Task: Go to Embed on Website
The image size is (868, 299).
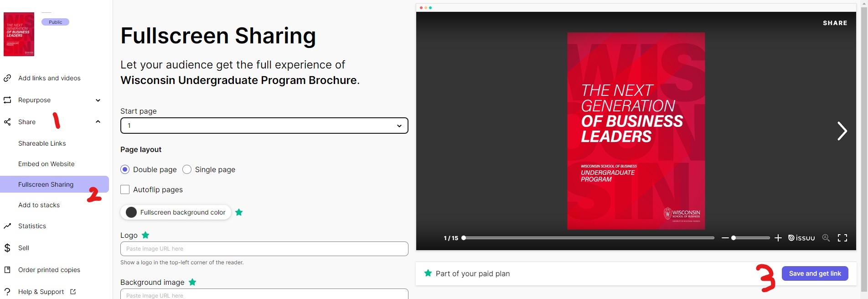Action: click(x=46, y=164)
